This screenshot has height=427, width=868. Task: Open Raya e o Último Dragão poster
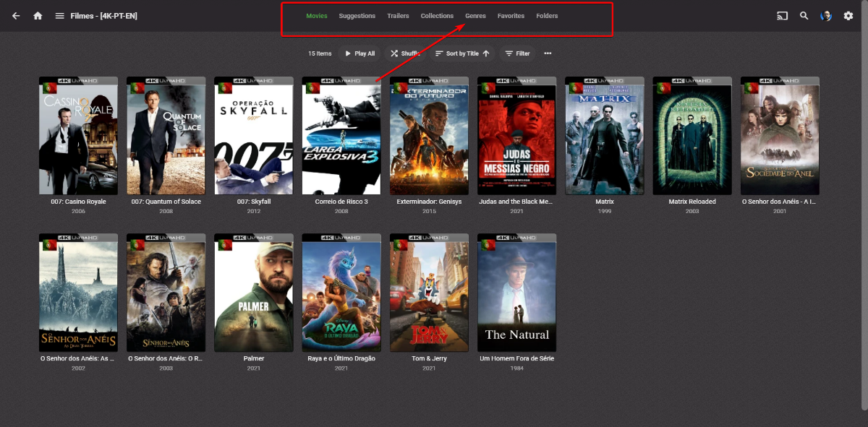341,293
